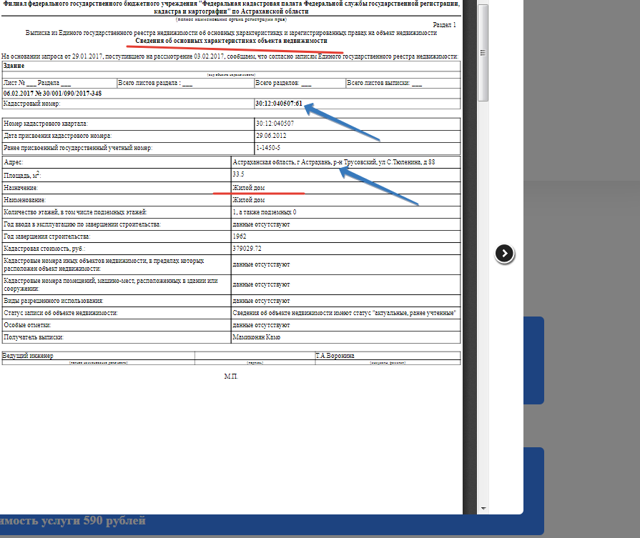Click the document title about Федеральная кадастровая палата

[x=230, y=9]
